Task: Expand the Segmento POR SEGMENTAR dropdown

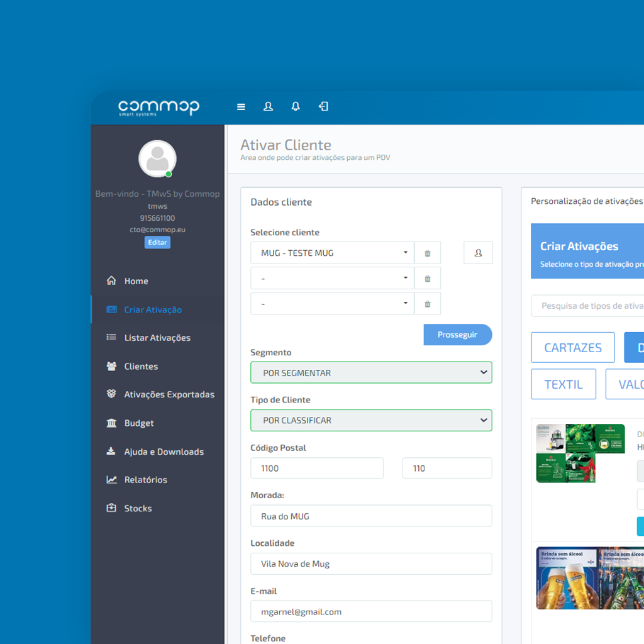Action: tap(371, 372)
